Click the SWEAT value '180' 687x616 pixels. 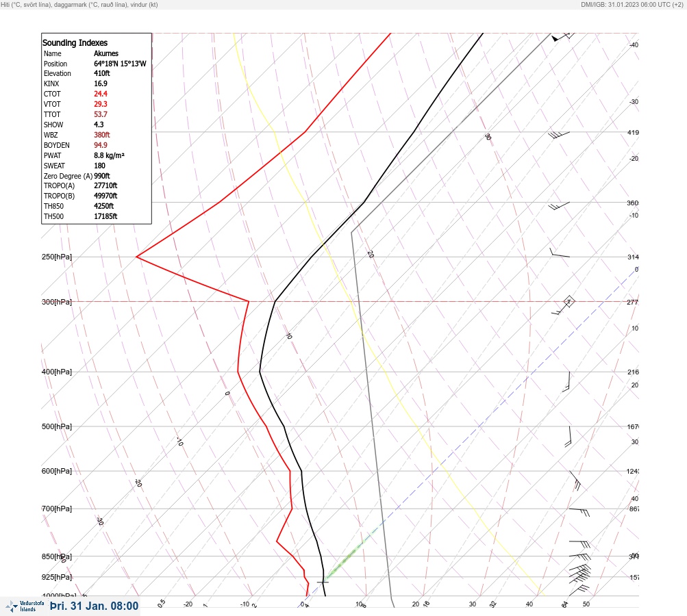pyautogui.click(x=99, y=166)
